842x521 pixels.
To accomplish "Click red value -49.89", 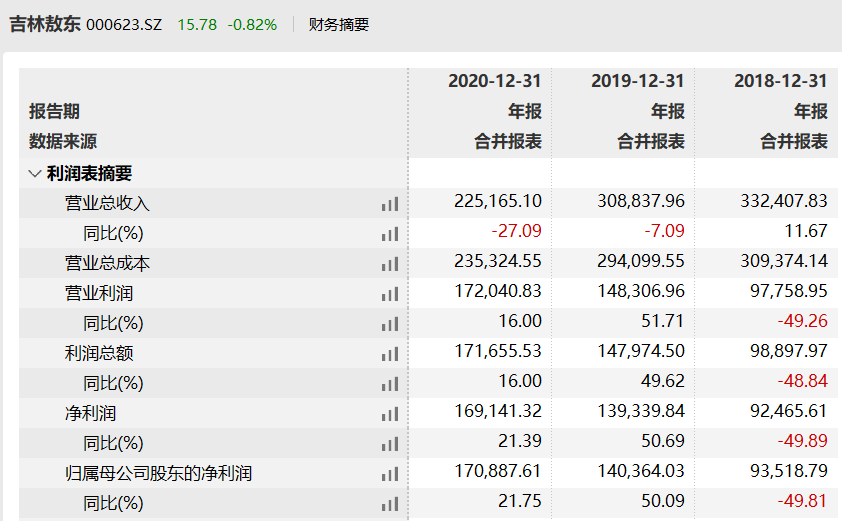I will 803,442.
